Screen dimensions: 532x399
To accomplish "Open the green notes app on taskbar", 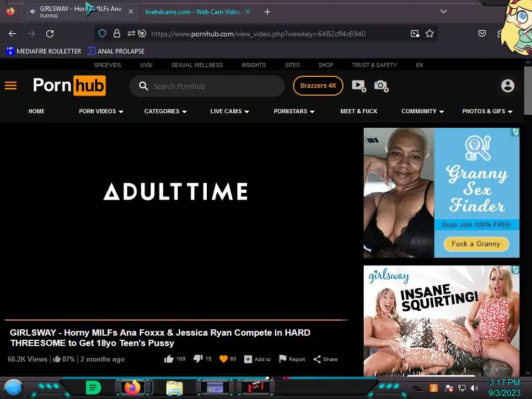I will pyautogui.click(x=94, y=388).
